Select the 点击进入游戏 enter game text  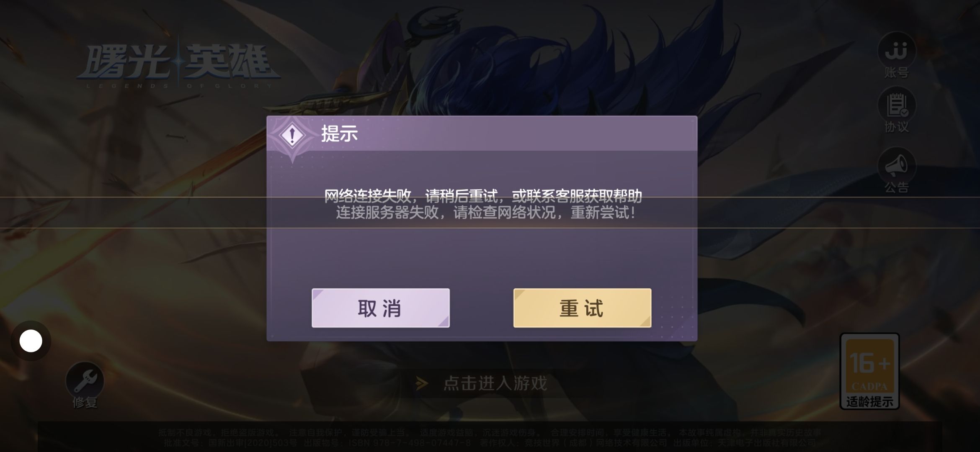495,383
